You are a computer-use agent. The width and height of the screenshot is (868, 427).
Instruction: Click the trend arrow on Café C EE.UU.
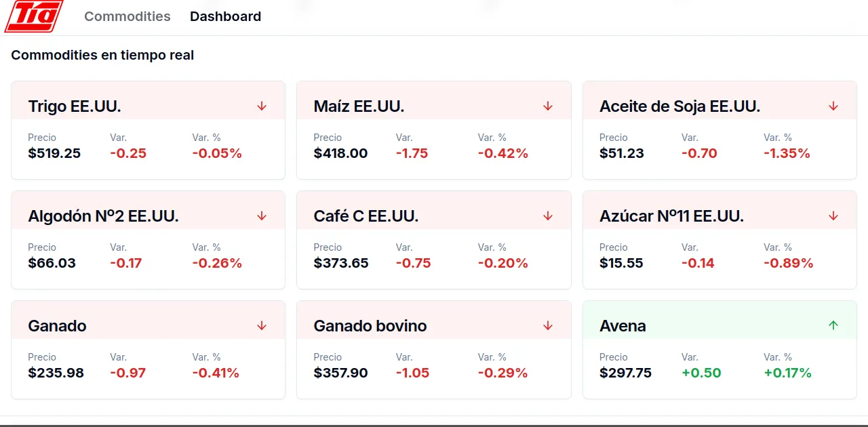[x=547, y=216]
